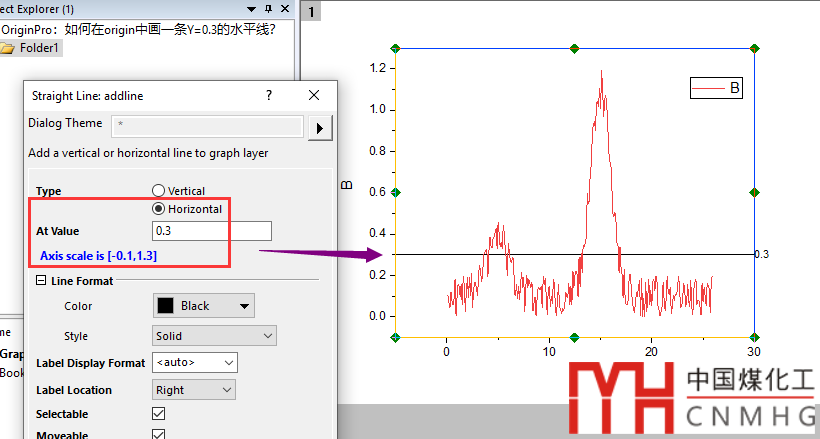Click the legend line symbol for B
Viewport: 820px width, 439px height.
pos(708,88)
